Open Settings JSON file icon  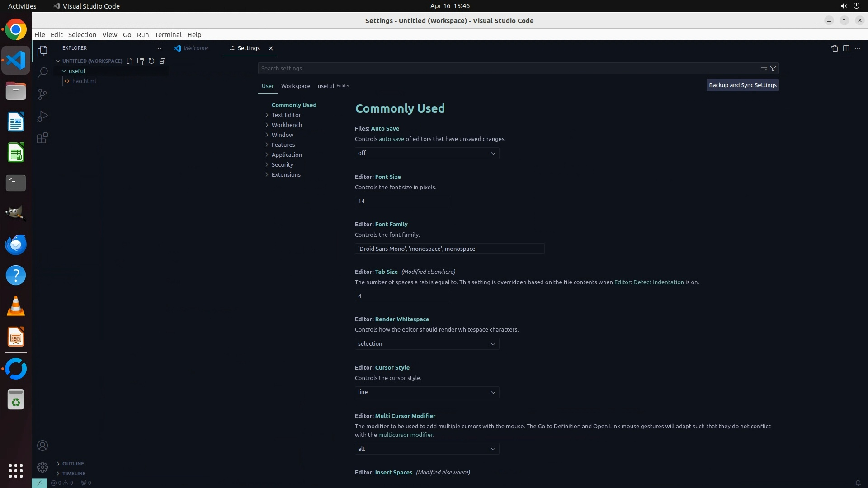pos(834,48)
